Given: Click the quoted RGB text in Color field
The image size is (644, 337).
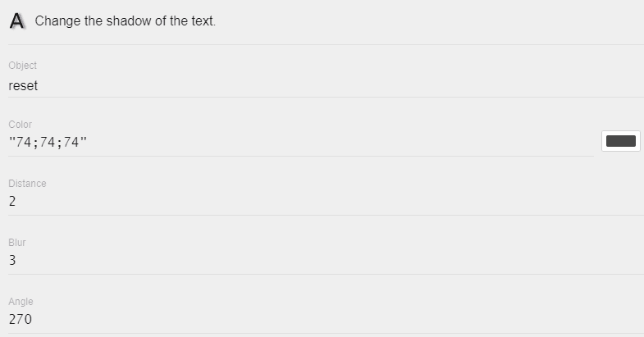Looking at the screenshot, I should tap(48, 143).
